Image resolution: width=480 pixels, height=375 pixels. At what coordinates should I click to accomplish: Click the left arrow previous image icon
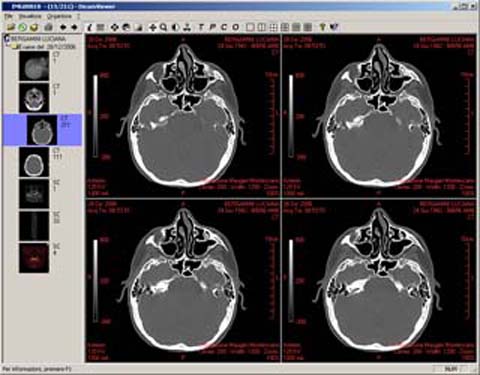click(64, 27)
